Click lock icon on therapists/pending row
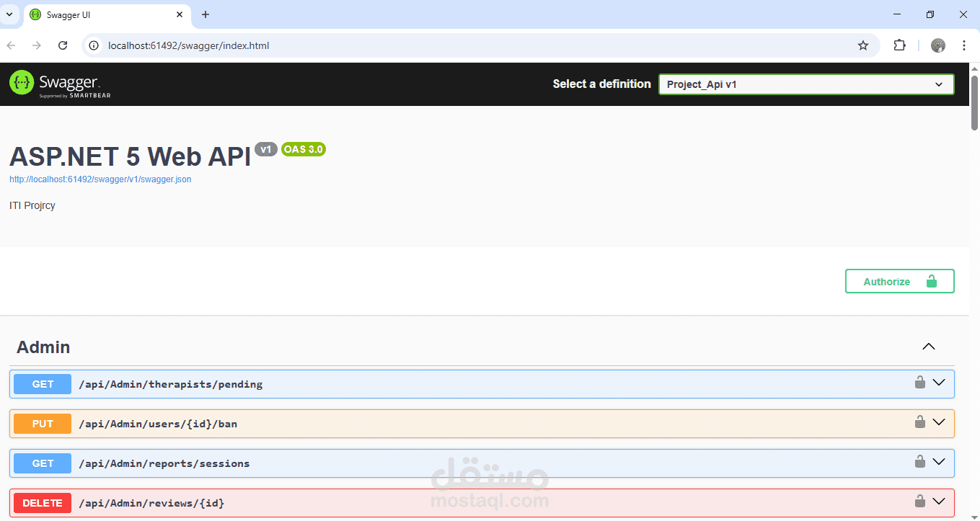 (920, 382)
